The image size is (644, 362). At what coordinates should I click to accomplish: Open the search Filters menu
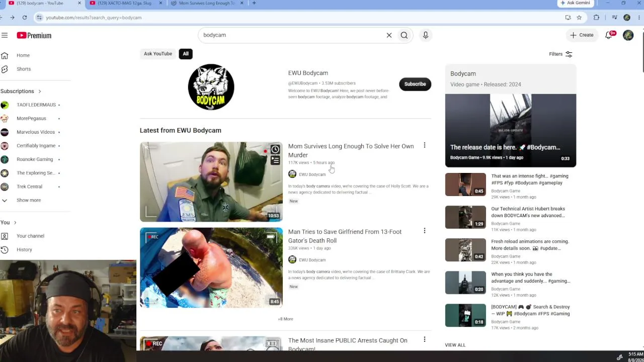[x=561, y=54]
